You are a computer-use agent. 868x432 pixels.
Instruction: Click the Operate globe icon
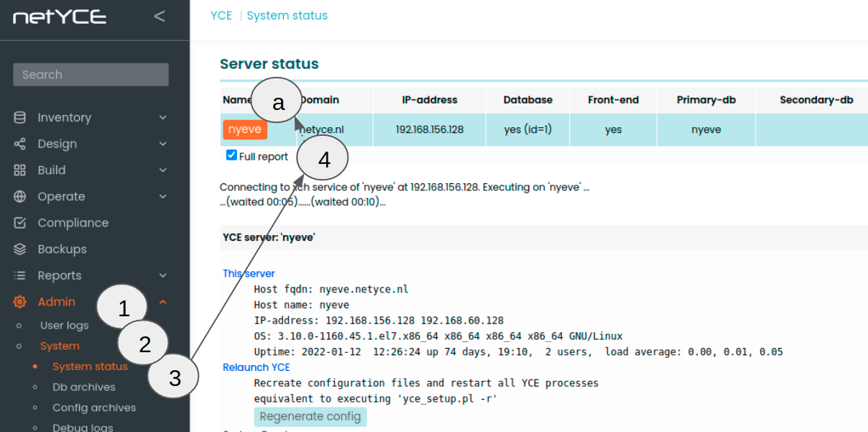click(x=20, y=196)
